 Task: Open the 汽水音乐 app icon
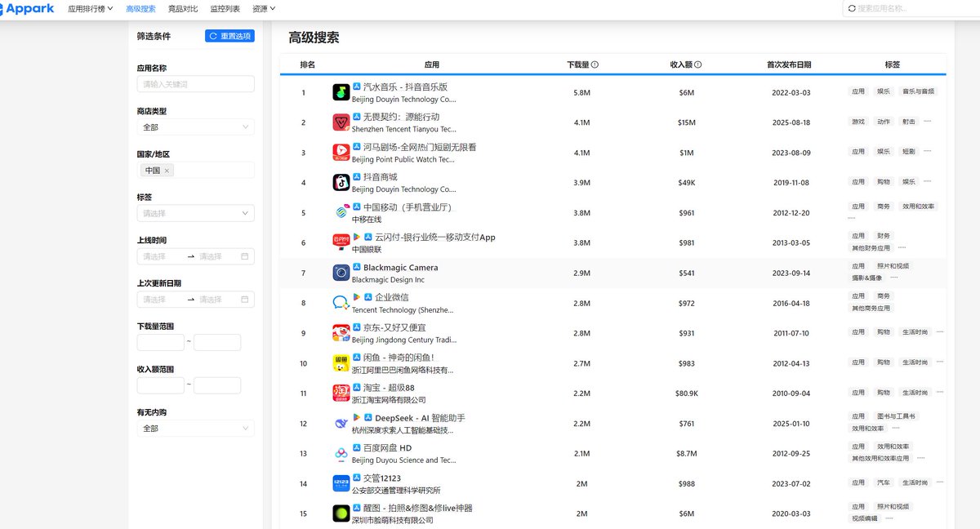tap(341, 92)
